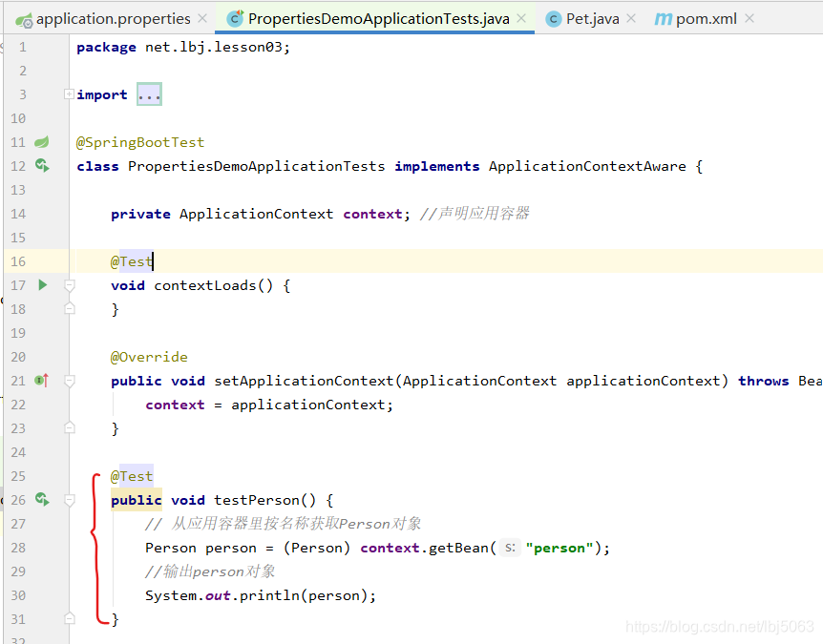Click the "person" string literal
The image size is (823, 644).
coord(559,548)
